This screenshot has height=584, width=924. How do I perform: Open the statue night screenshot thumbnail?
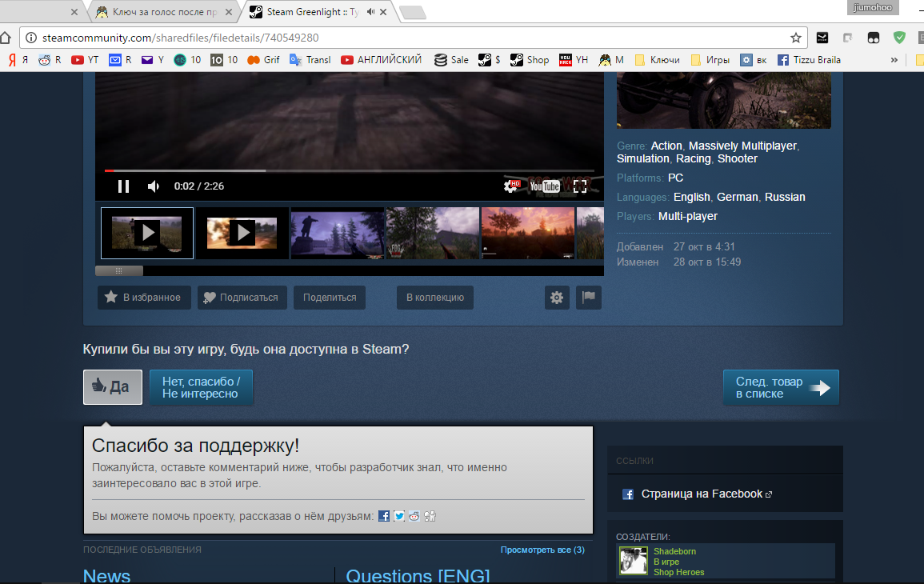[x=338, y=233]
